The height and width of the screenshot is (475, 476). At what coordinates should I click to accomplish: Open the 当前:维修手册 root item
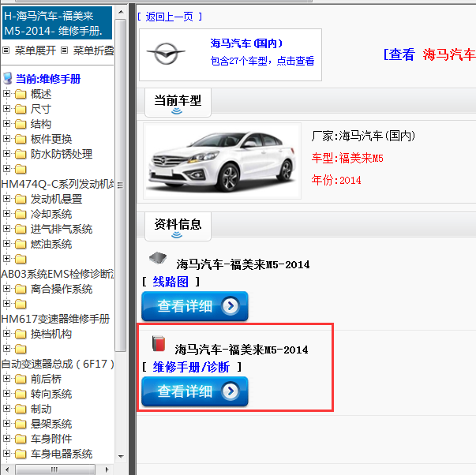48,79
